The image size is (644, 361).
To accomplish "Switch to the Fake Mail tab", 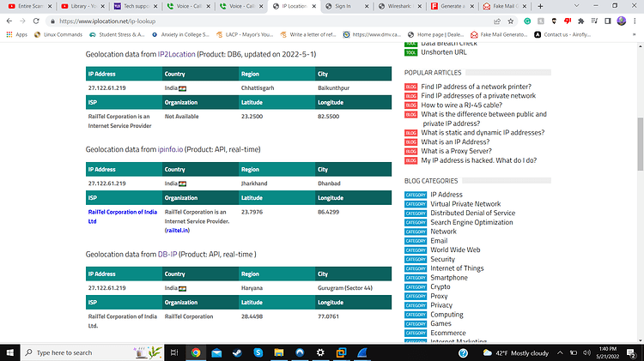I will click(505, 6).
